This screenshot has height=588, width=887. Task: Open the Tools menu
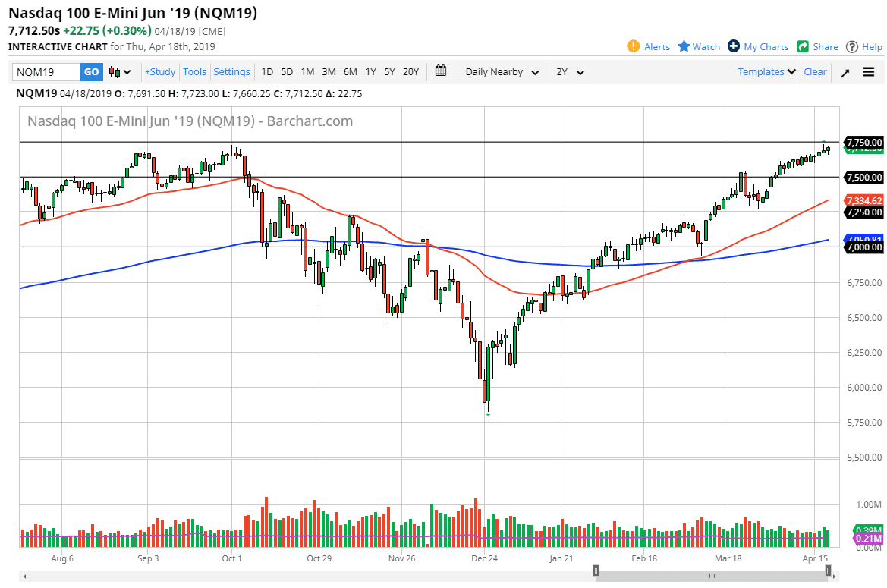[x=194, y=71]
